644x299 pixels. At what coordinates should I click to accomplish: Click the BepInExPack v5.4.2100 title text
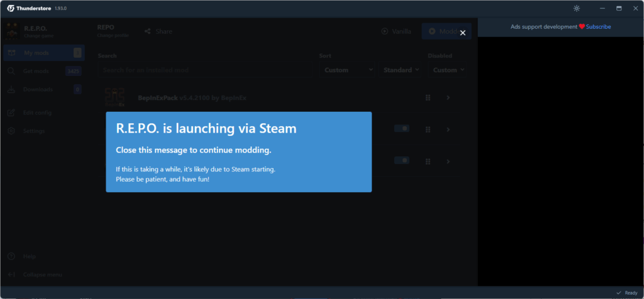192,98
